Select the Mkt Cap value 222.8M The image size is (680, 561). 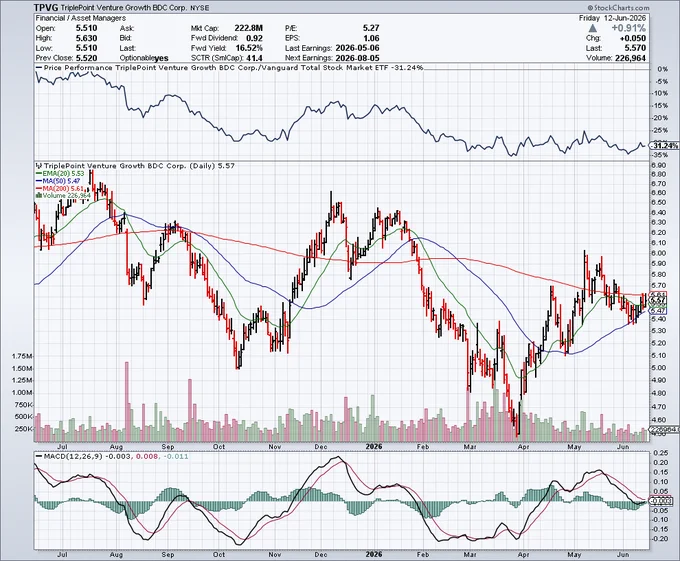pyautogui.click(x=248, y=28)
